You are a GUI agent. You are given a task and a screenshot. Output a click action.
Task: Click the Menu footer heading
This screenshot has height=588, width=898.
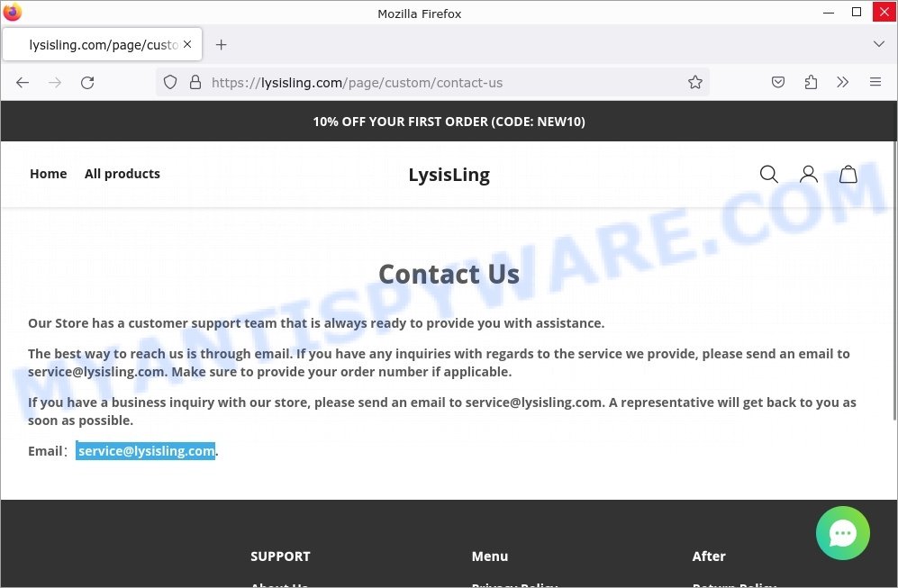490,556
